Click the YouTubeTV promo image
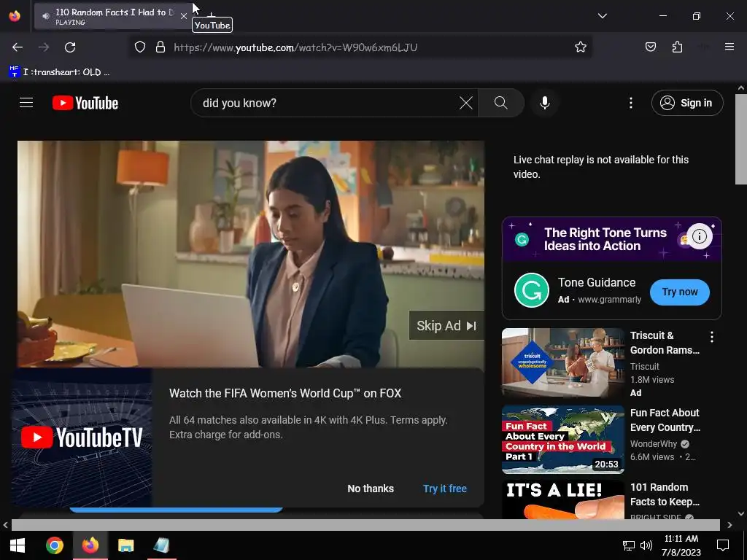 coord(82,437)
